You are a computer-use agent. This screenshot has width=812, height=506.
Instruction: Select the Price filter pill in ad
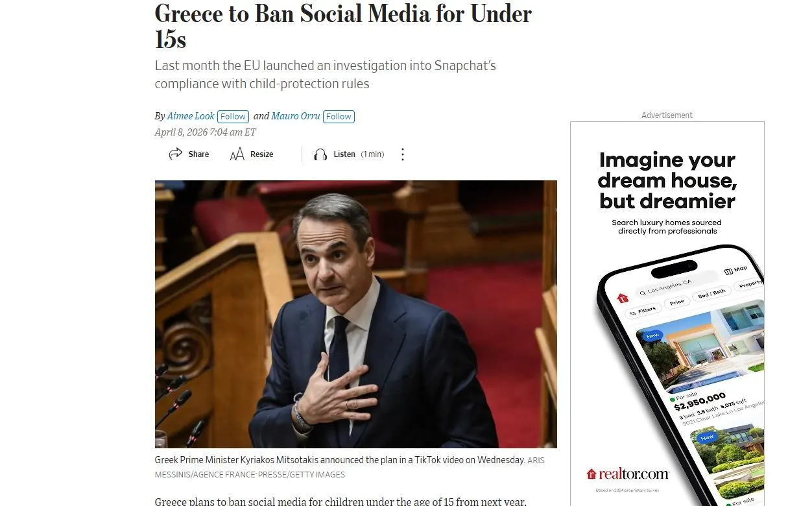pos(677,302)
